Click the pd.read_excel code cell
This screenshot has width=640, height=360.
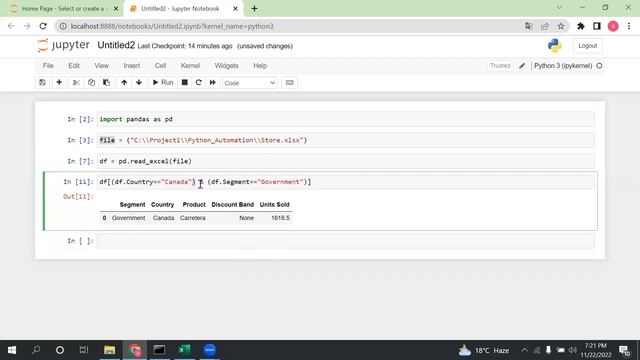click(346, 161)
